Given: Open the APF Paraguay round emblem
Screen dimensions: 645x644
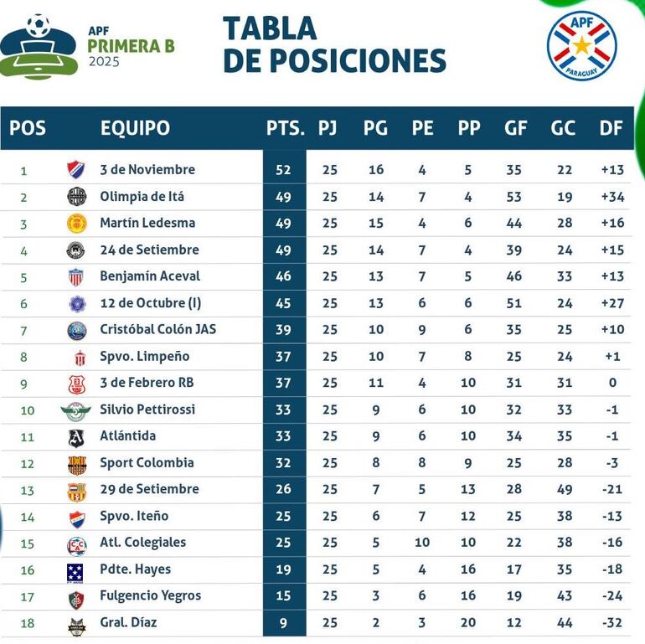Looking at the screenshot, I should pos(581,45).
